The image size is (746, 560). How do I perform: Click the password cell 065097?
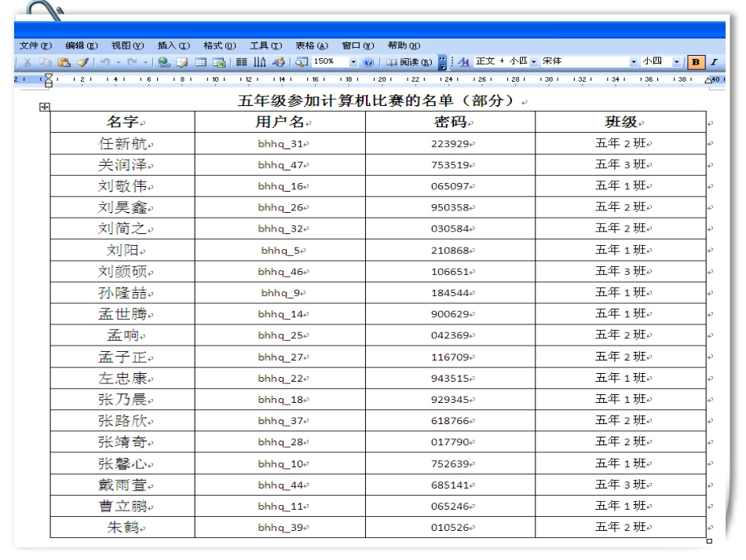click(450, 186)
